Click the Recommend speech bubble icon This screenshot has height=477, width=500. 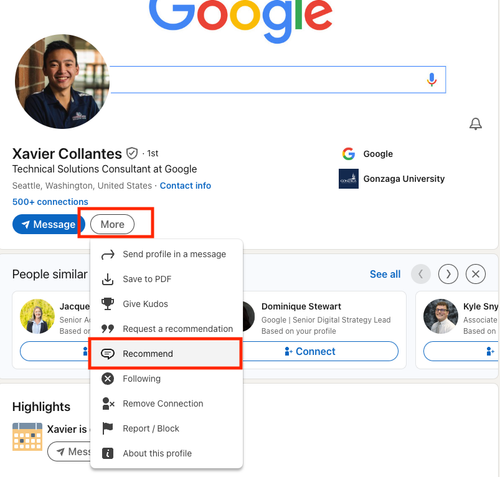[108, 354]
